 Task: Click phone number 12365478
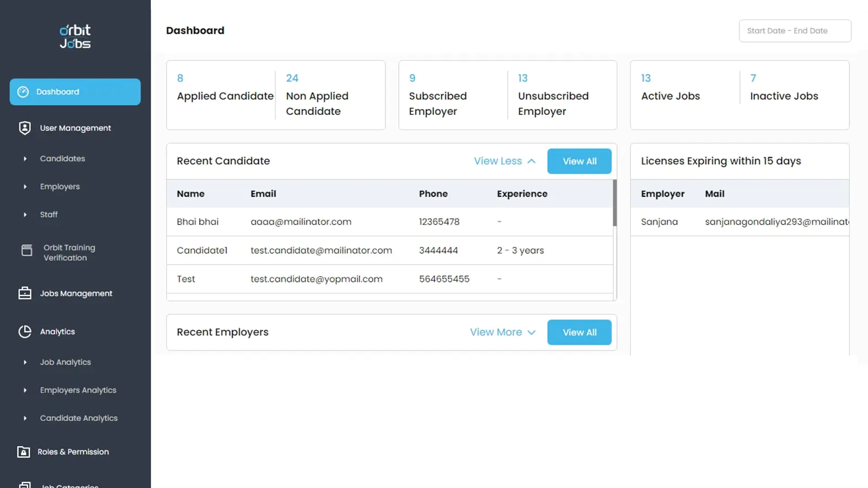pyautogui.click(x=439, y=222)
